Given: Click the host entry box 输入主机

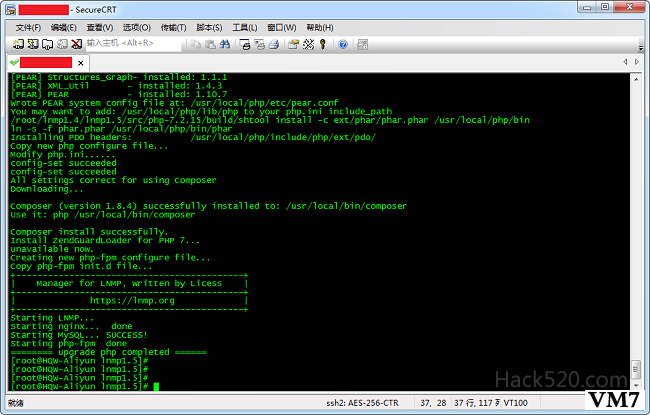Looking at the screenshot, I should pos(133,44).
